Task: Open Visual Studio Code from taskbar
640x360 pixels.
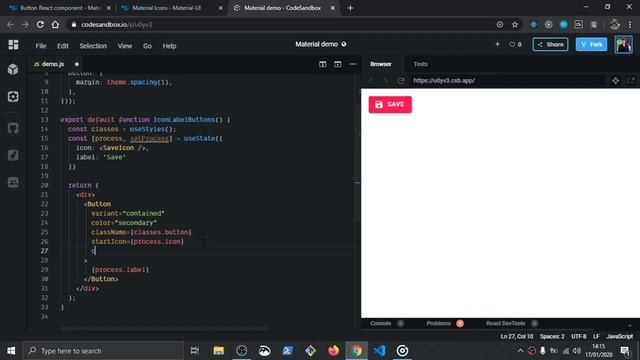Action: click(x=379, y=351)
